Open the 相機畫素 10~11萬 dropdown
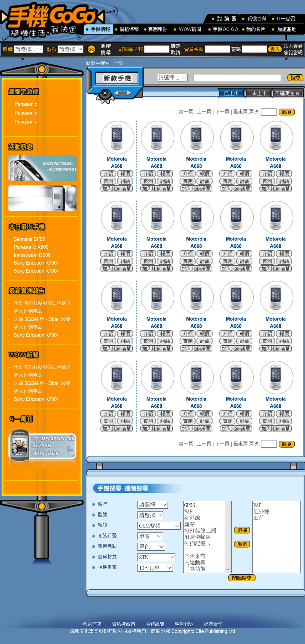This screenshot has height=644, width=305. [x=155, y=568]
